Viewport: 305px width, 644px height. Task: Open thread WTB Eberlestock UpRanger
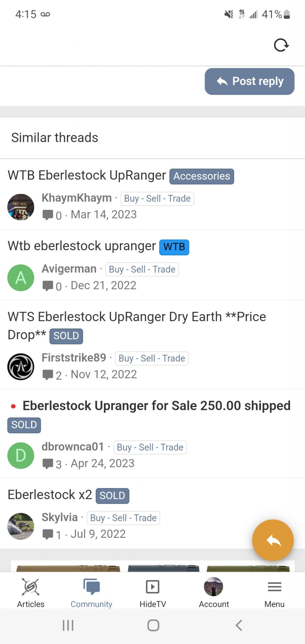click(87, 175)
